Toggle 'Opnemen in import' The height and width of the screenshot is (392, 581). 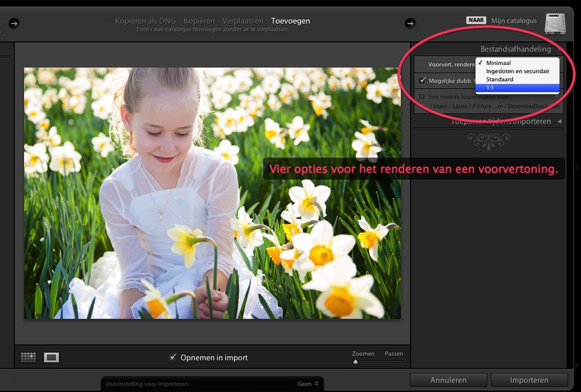pyautogui.click(x=173, y=358)
